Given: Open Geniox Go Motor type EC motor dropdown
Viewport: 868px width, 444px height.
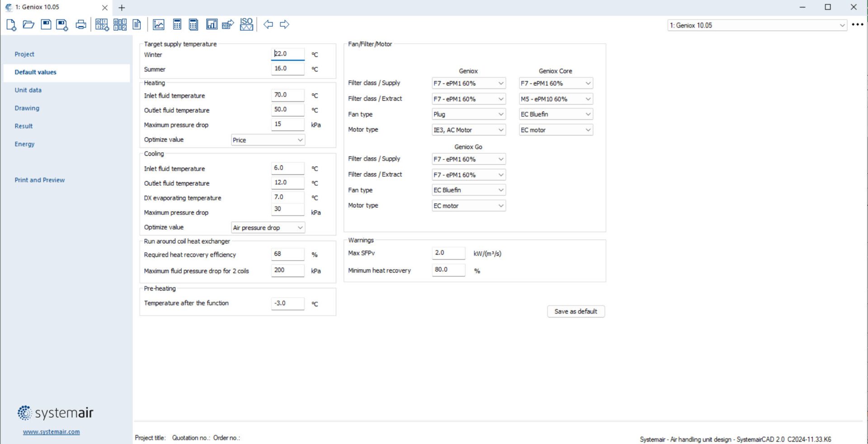Looking at the screenshot, I should click(468, 206).
